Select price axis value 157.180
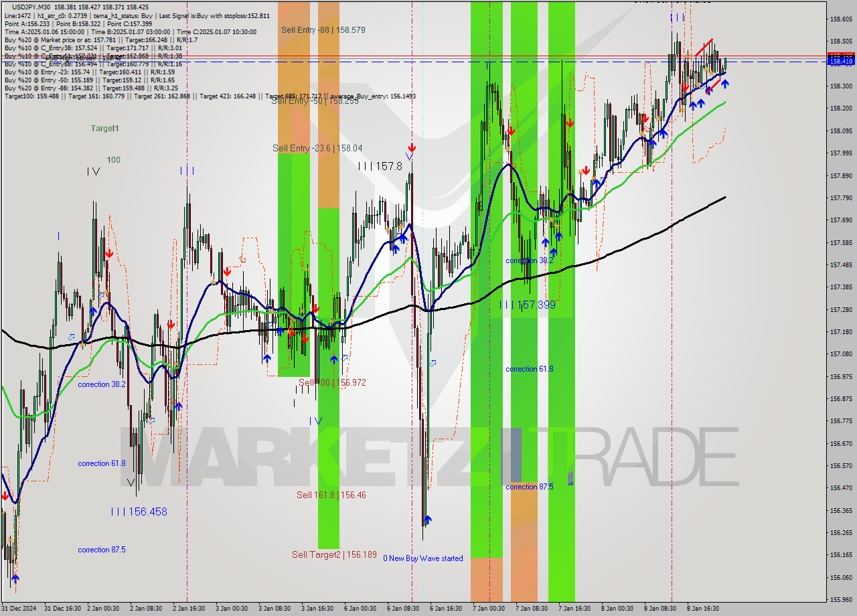Viewport: 857px width, 616px height. tap(842, 332)
